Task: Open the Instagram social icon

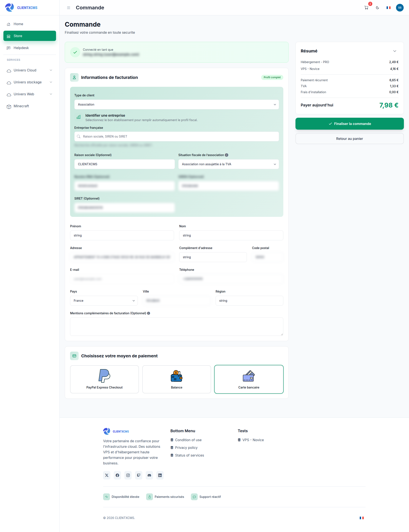Action: tap(128, 475)
